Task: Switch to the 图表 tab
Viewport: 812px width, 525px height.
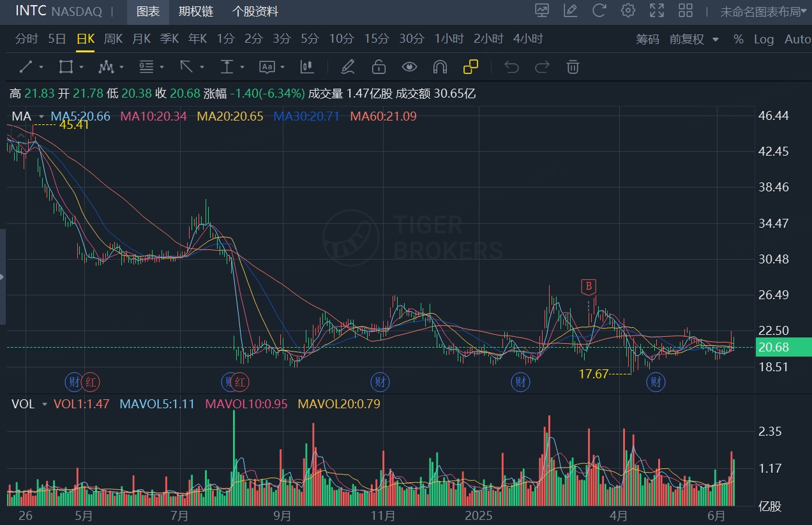Action: point(148,11)
